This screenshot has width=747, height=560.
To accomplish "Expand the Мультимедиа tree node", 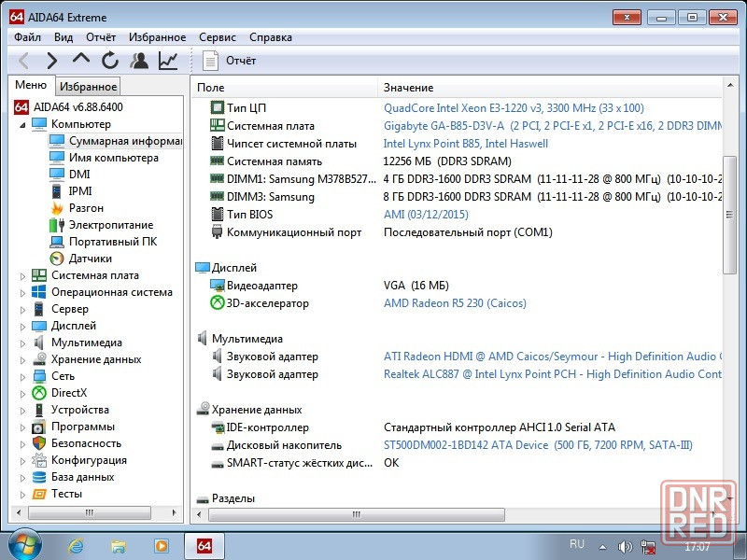I will 22,343.
